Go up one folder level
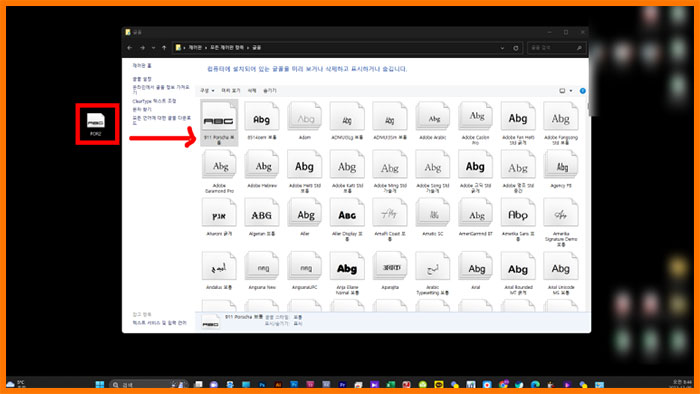Screen dimensions: 700x394 [x=164, y=48]
